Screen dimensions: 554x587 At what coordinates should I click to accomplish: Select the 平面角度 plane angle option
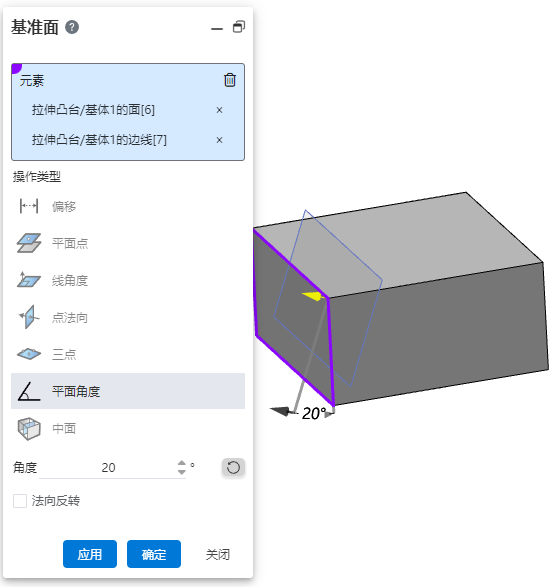coord(128,391)
